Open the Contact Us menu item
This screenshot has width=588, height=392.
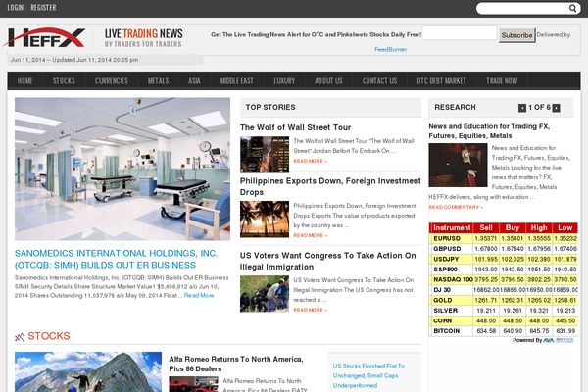point(379,81)
